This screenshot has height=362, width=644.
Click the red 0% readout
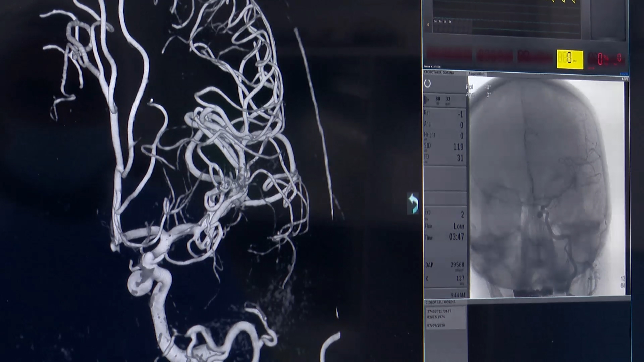click(602, 59)
